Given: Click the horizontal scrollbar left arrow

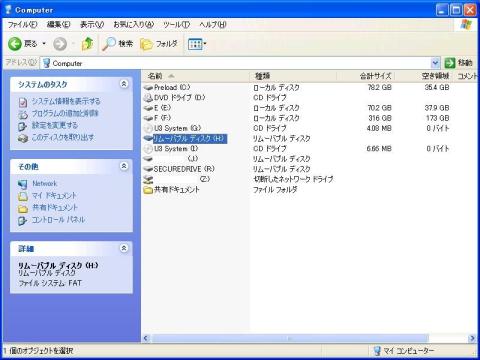Looking at the screenshot, I should [146, 338].
